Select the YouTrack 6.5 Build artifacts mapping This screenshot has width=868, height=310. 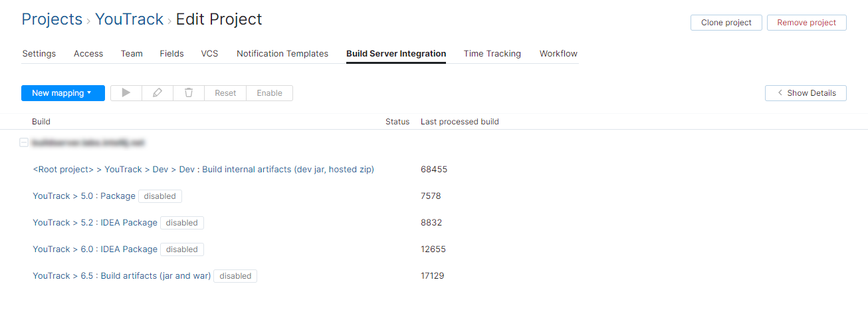tap(122, 276)
